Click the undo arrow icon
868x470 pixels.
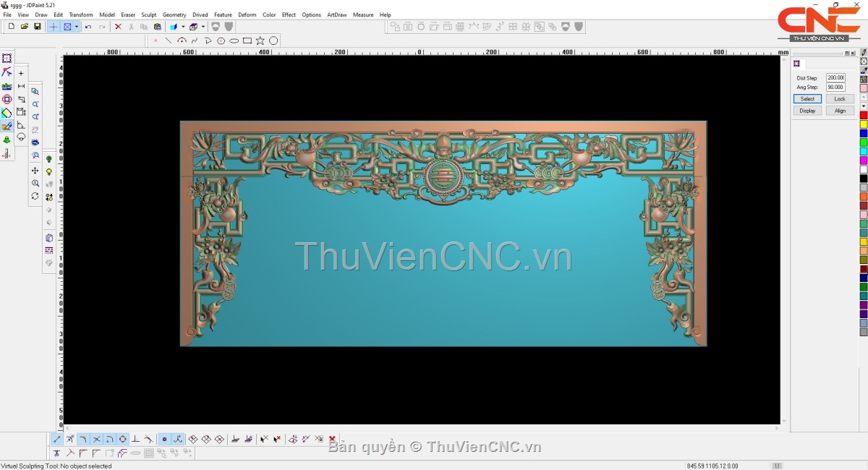click(x=88, y=27)
